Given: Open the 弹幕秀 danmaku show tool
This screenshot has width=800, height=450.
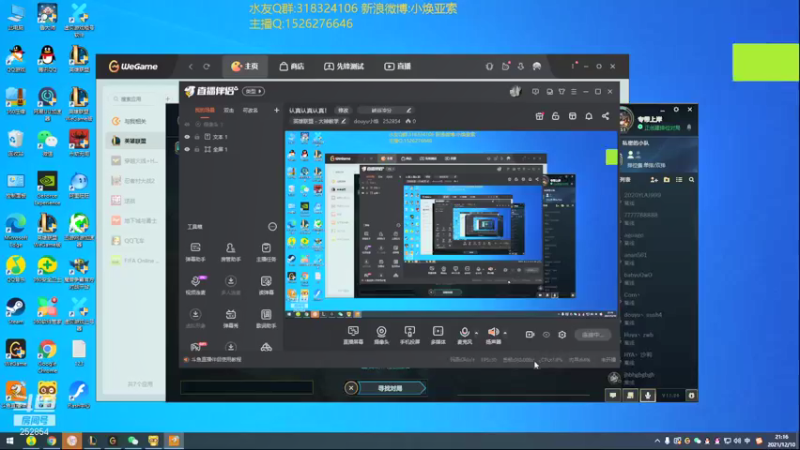Looking at the screenshot, I should coord(231,318).
